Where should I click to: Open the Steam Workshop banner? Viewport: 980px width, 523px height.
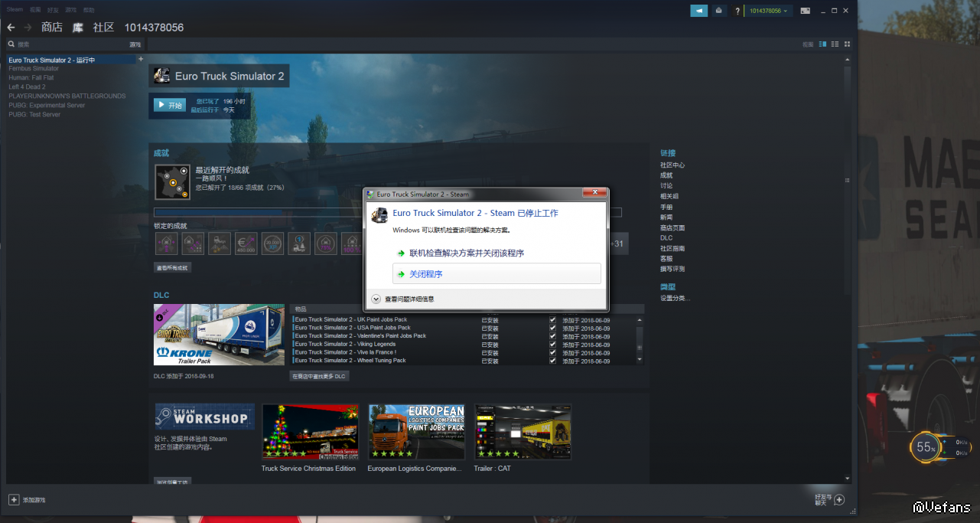[x=205, y=417]
